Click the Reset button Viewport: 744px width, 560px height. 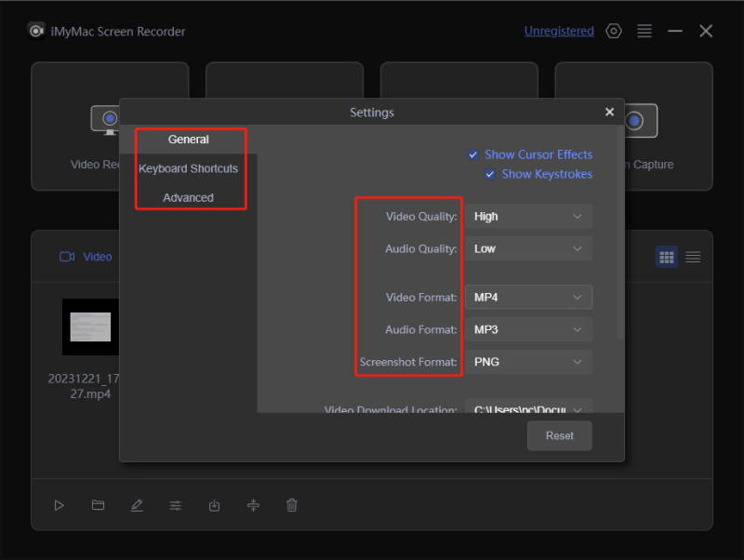(560, 435)
